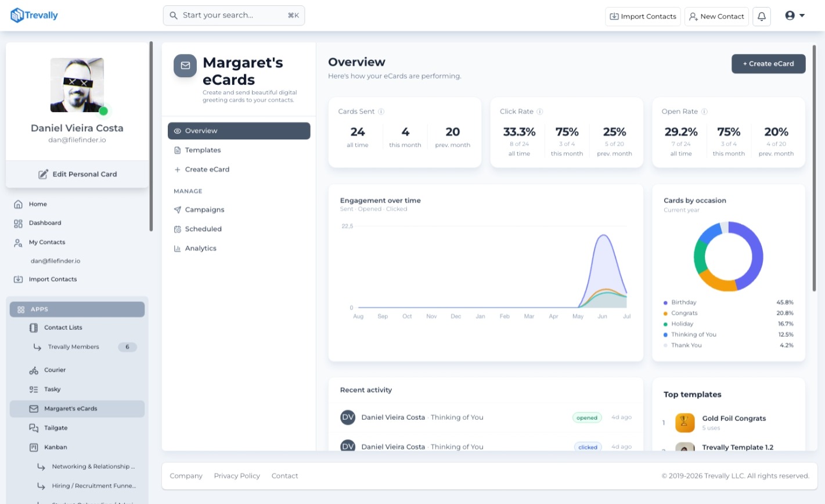Click Daniel Vieira Costa profile photo
The image size is (825, 504).
click(77, 85)
